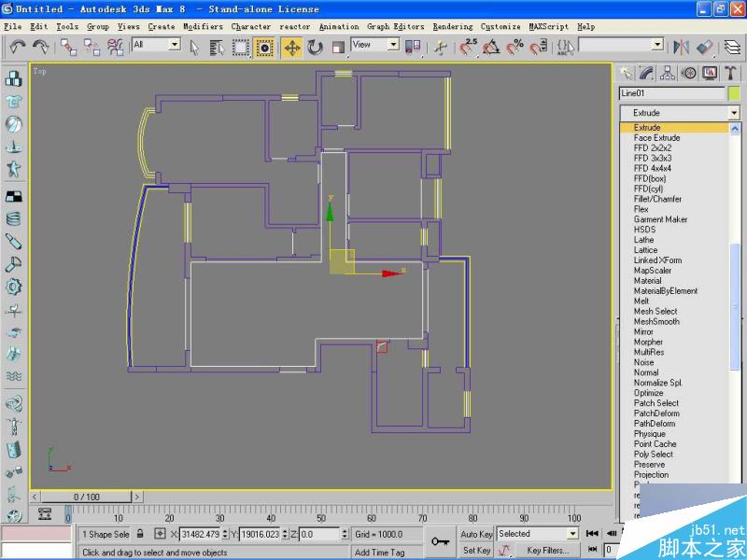This screenshot has width=747, height=560.
Task: Toggle Percent Snap mode
Action: (x=515, y=47)
